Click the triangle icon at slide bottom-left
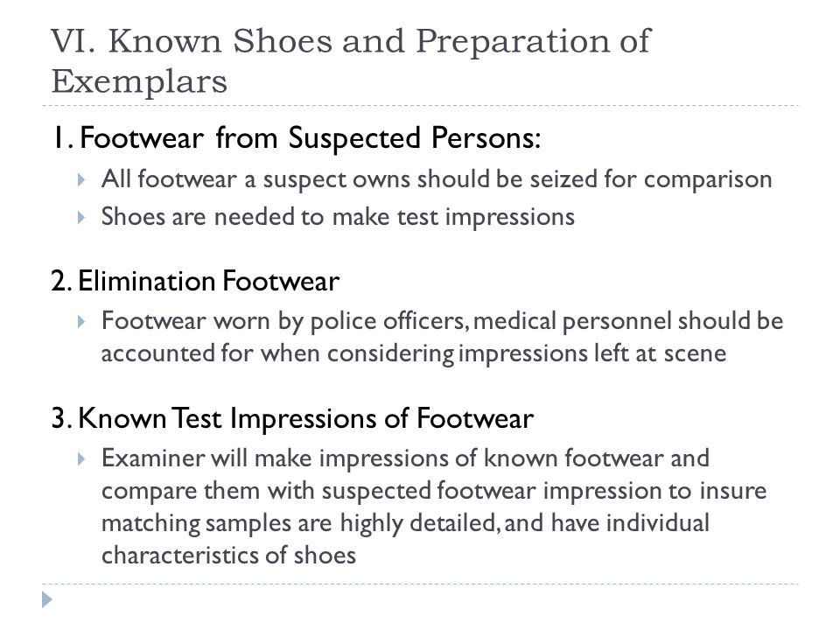Screen dimensions: 840x630 click(x=47, y=599)
